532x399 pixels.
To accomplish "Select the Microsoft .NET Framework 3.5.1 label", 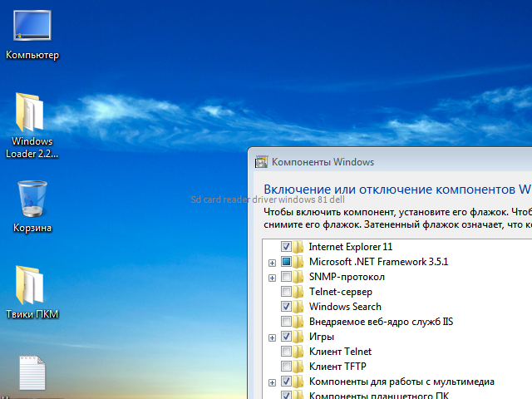I will click(x=379, y=262).
